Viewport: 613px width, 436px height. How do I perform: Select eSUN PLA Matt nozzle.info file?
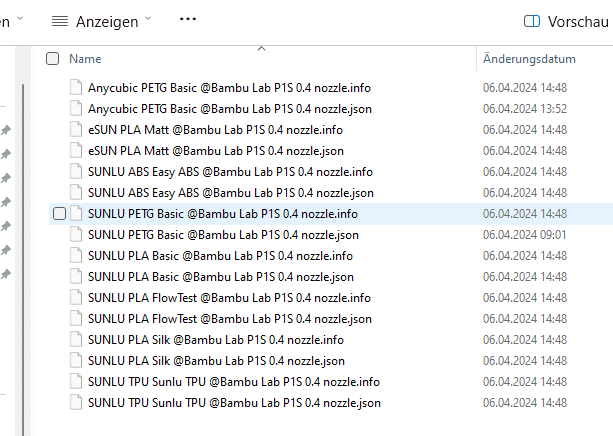[x=215, y=130]
